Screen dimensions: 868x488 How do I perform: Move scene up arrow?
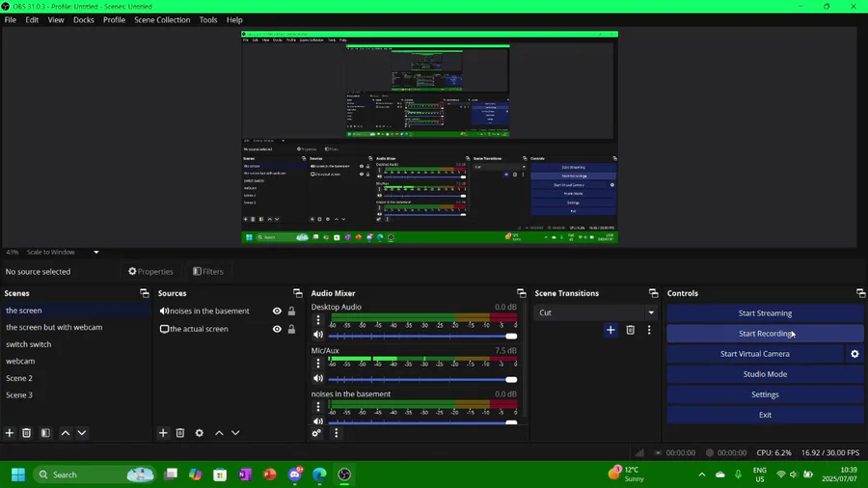pyautogui.click(x=66, y=433)
